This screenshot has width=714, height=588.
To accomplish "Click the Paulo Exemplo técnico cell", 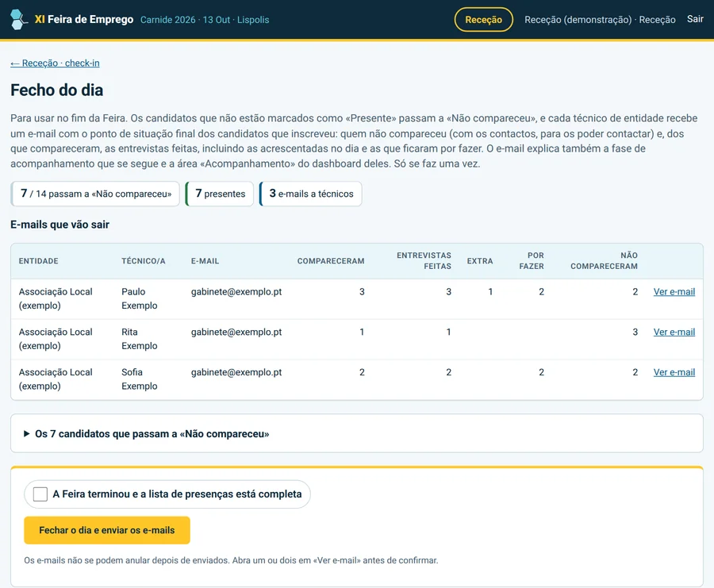I will tap(140, 298).
